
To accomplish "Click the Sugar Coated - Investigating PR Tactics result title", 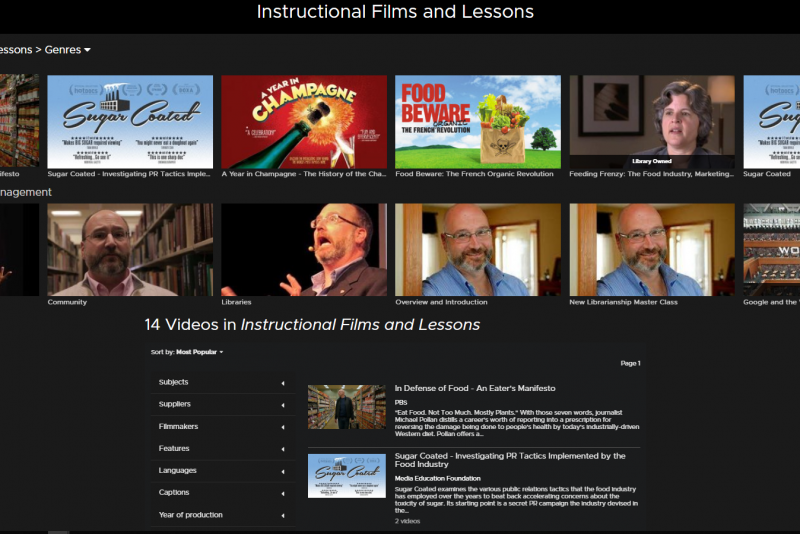I will [510, 460].
